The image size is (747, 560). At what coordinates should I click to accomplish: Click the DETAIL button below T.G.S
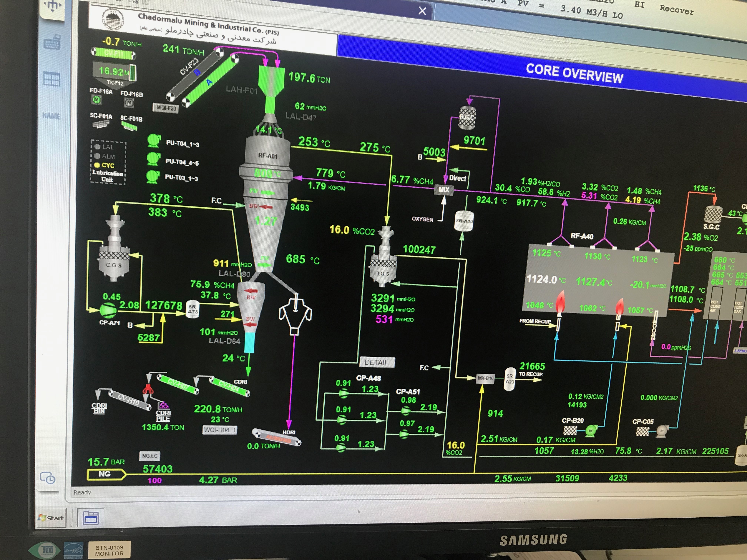376,363
